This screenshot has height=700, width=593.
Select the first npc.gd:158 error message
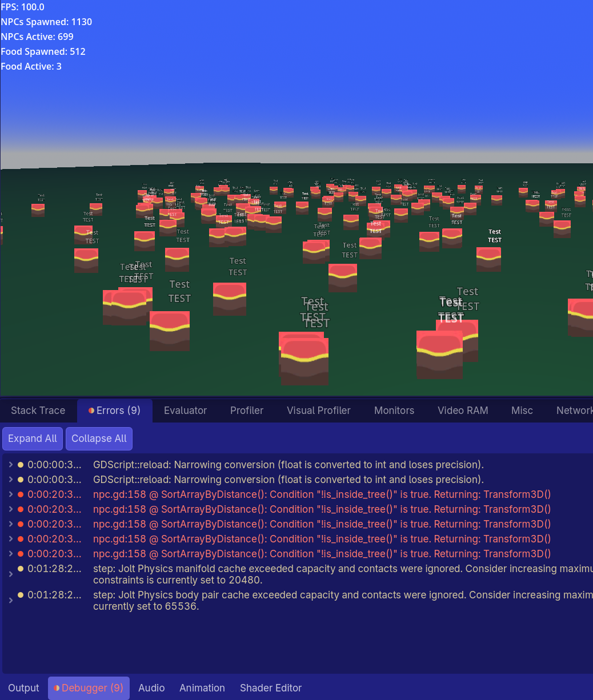point(322,494)
